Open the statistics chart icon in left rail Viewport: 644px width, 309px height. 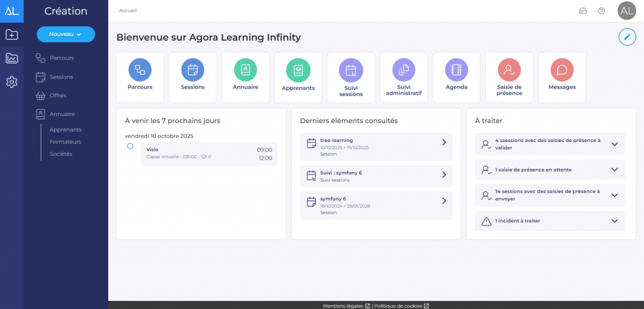point(11,58)
